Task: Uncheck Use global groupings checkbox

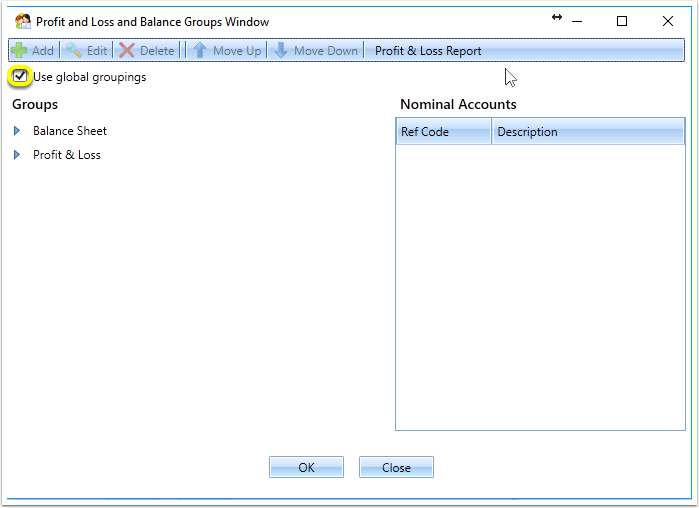Action: point(20,76)
